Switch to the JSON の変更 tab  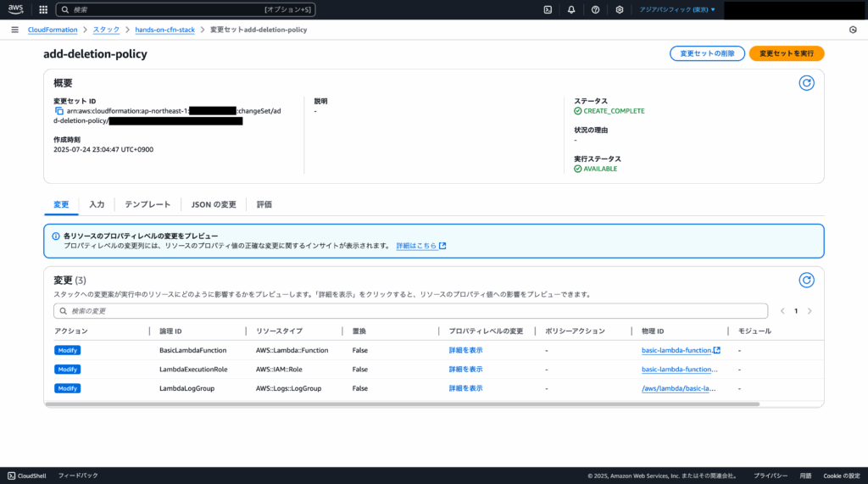click(214, 204)
